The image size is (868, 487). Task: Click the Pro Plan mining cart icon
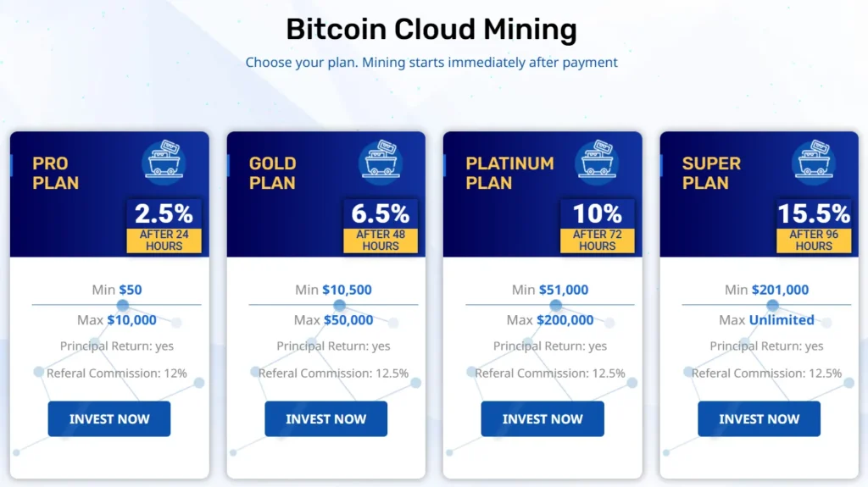point(164,162)
